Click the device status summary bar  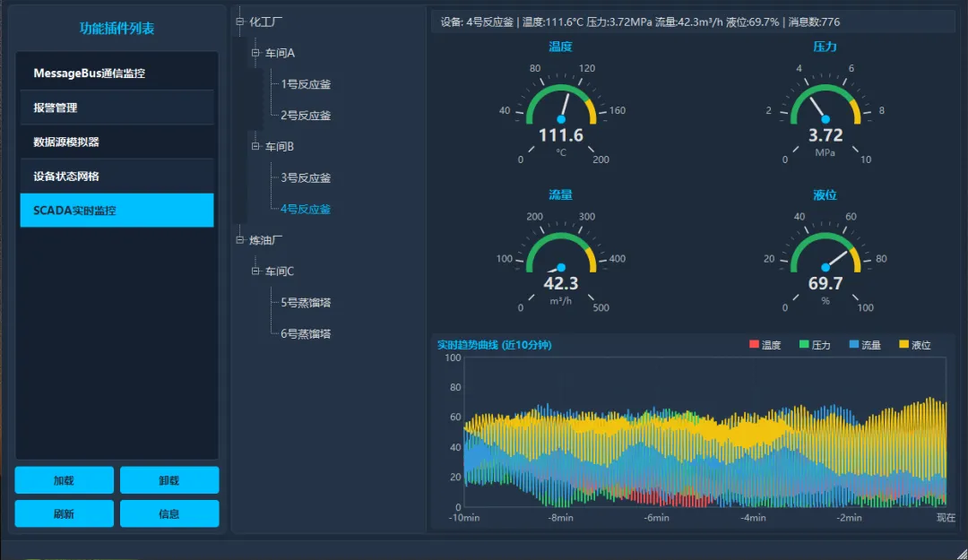click(693, 22)
